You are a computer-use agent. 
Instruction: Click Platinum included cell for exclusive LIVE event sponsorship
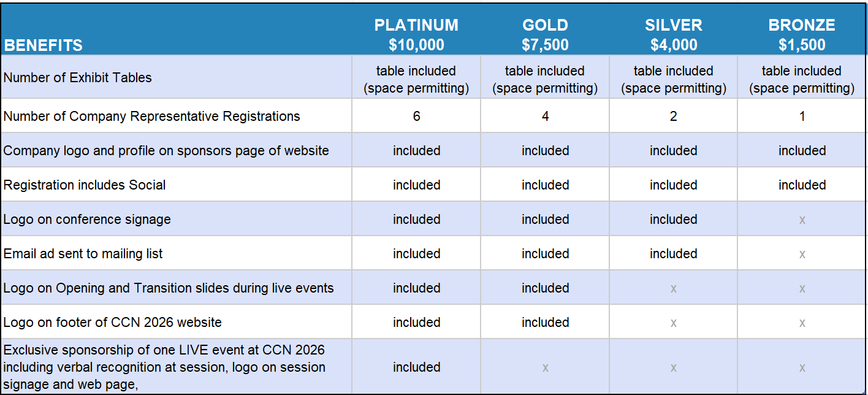[x=416, y=367]
